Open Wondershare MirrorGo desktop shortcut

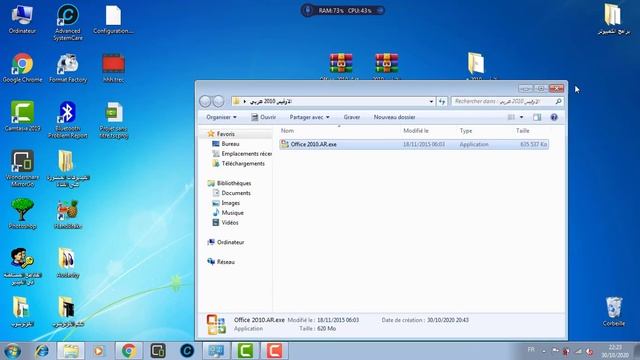click(22, 169)
